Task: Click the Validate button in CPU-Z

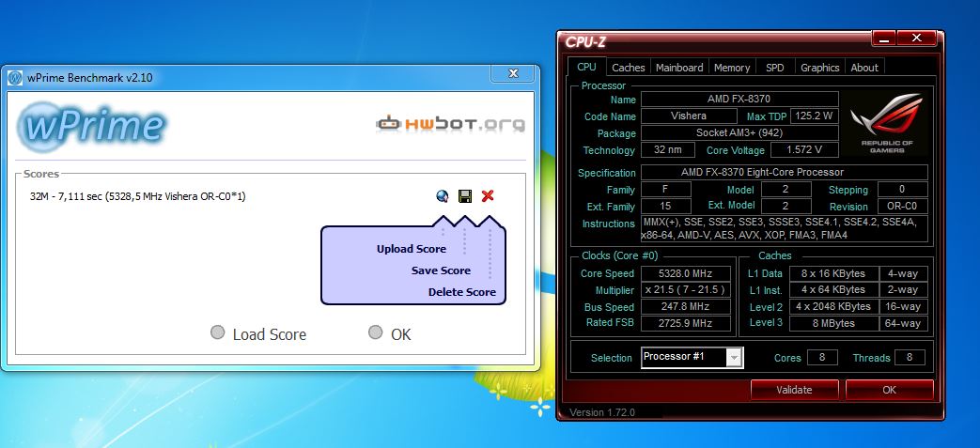Action: pos(794,390)
